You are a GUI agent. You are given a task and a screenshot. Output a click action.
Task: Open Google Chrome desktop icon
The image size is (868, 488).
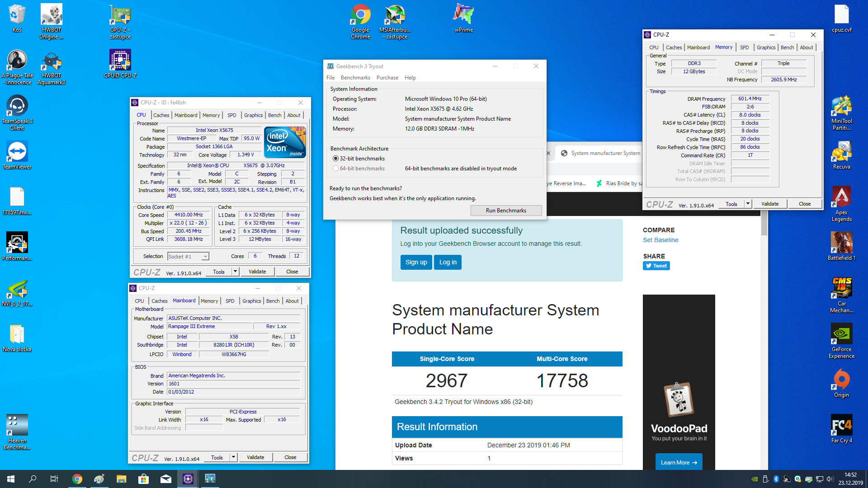pyautogui.click(x=360, y=21)
